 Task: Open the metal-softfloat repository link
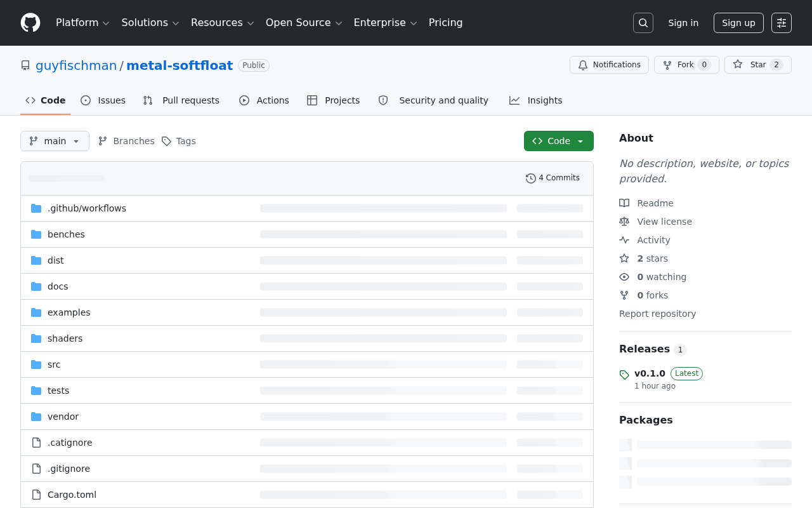coord(180,65)
